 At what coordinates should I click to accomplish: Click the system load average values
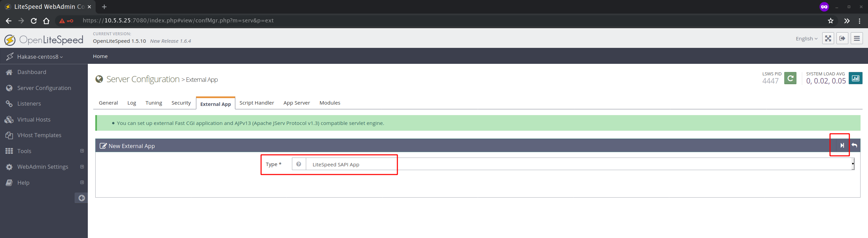(826, 81)
